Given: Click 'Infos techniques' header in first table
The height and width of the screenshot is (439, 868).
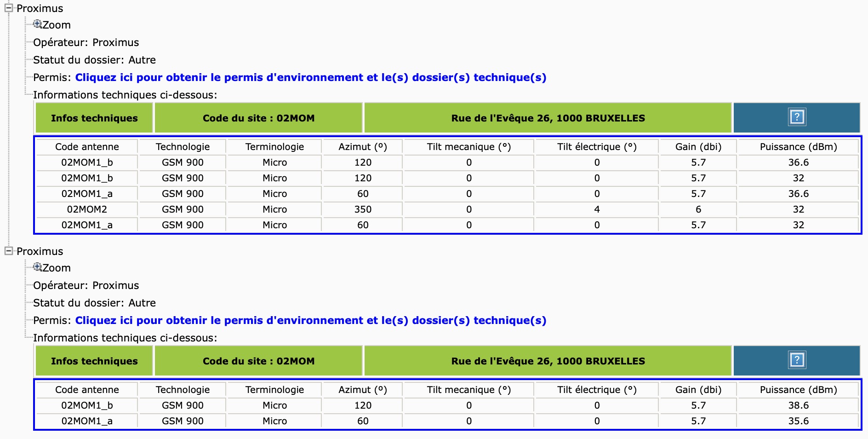Looking at the screenshot, I should click(94, 118).
